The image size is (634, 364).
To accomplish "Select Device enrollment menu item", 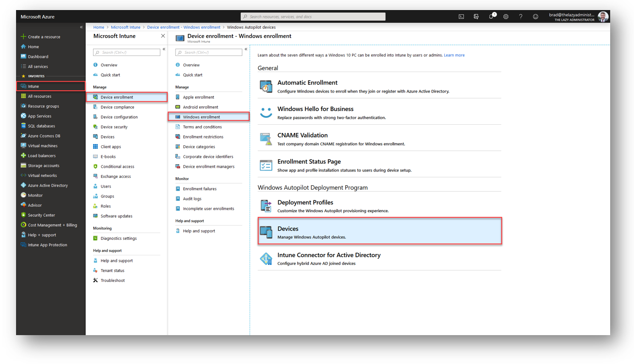I will (127, 97).
